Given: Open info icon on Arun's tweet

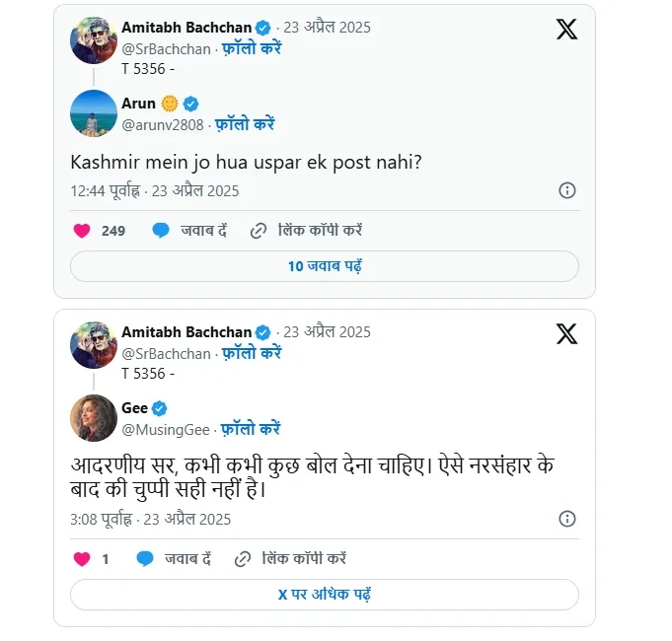Looking at the screenshot, I should click(x=567, y=190).
